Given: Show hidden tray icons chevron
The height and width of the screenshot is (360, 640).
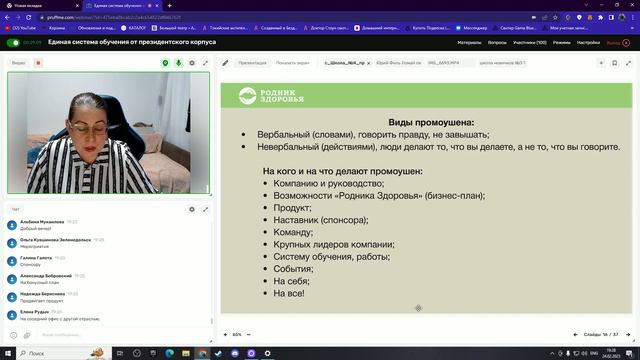Looking at the screenshot, I should (x=552, y=353).
